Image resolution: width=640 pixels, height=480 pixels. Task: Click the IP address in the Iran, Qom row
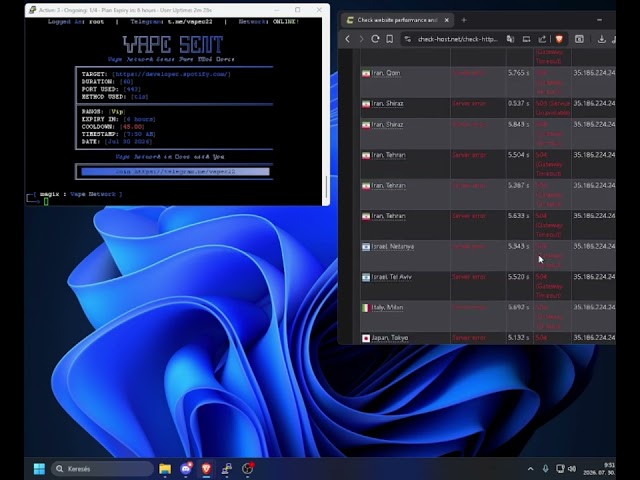point(594,73)
